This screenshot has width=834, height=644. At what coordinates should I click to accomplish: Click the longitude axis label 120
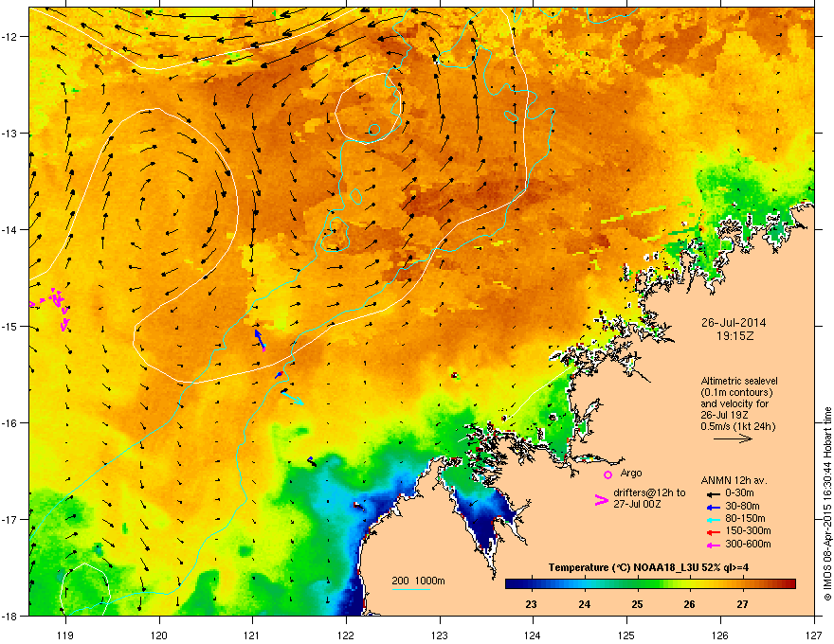point(159,635)
